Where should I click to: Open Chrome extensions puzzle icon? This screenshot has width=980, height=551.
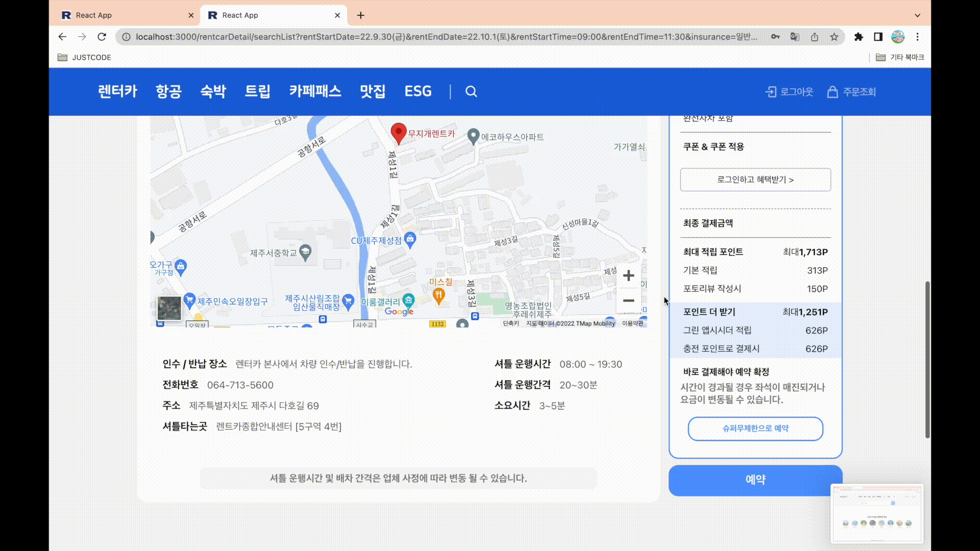tap(859, 37)
